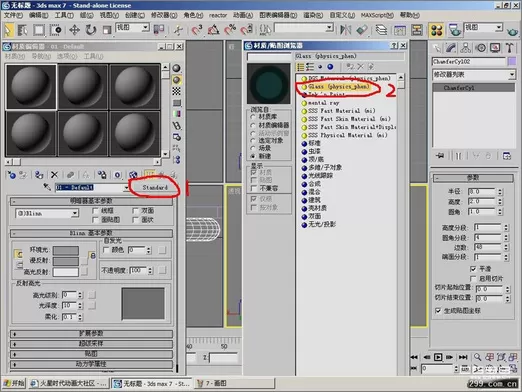The image size is (522, 392).
Task: Click the Diffuse color swatch
Action: [66, 261]
